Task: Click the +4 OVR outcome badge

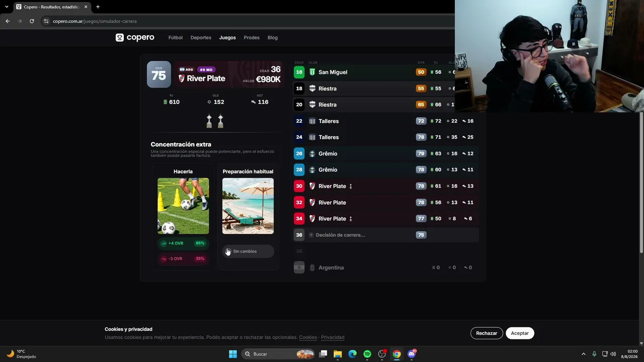Action: point(183,243)
